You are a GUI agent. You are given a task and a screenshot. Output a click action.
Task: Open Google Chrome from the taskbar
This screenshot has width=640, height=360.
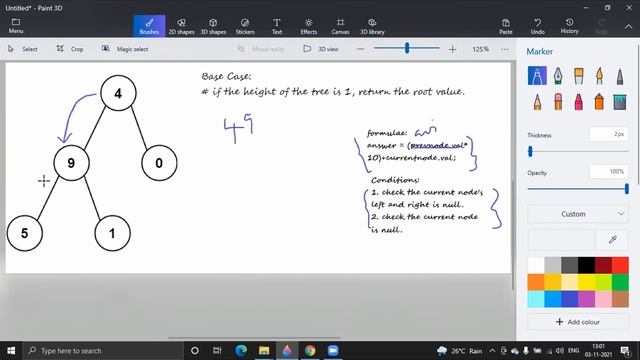point(310,351)
